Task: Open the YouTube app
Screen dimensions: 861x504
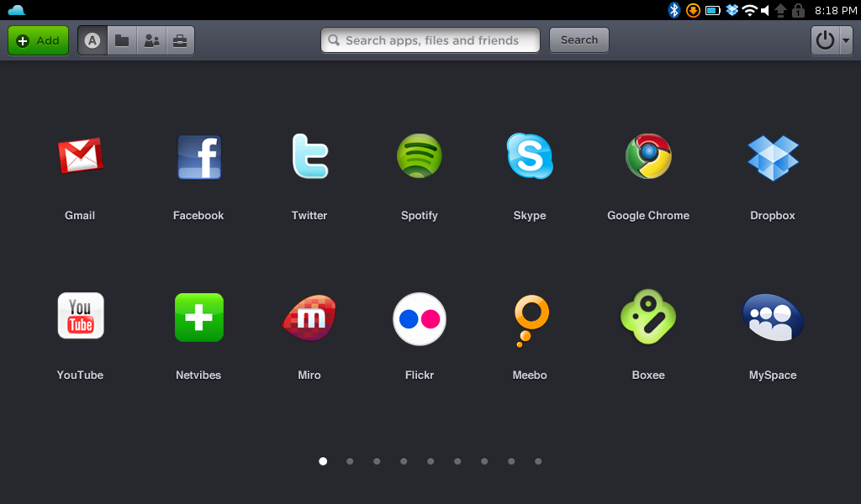Action: point(81,315)
